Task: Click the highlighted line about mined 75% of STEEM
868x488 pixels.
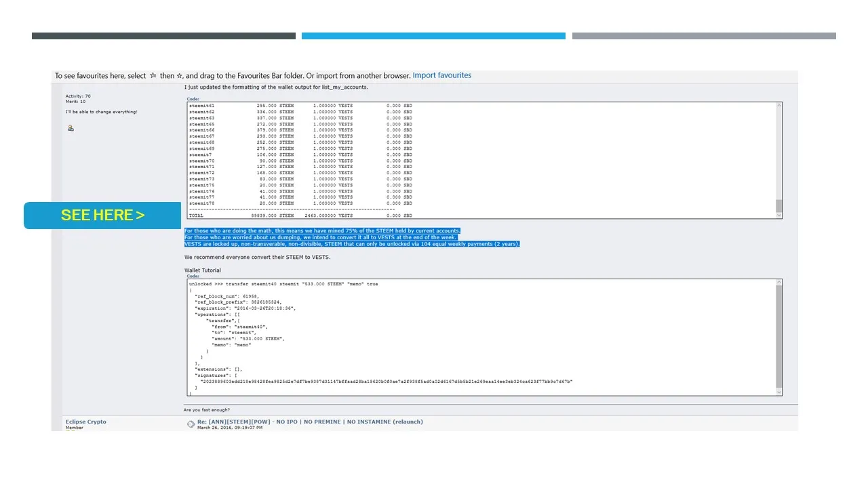Action: 322,231
